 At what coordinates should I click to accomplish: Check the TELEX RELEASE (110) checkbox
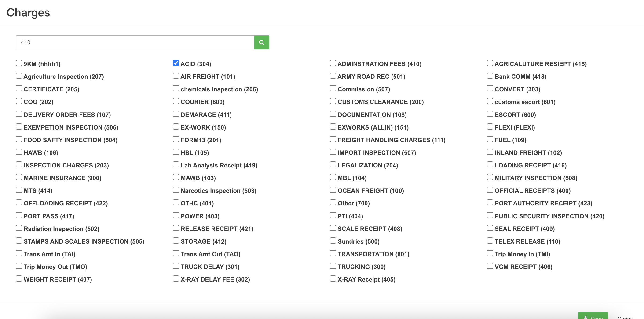pos(490,241)
